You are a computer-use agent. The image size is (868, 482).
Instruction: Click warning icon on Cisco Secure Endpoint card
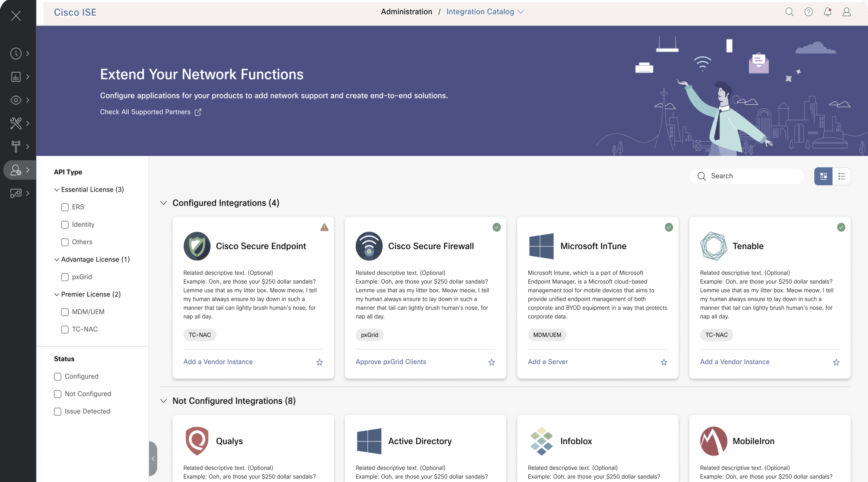324,227
